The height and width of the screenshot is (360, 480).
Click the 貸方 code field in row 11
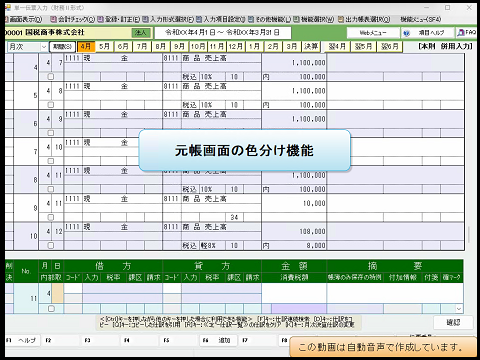(172, 288)
